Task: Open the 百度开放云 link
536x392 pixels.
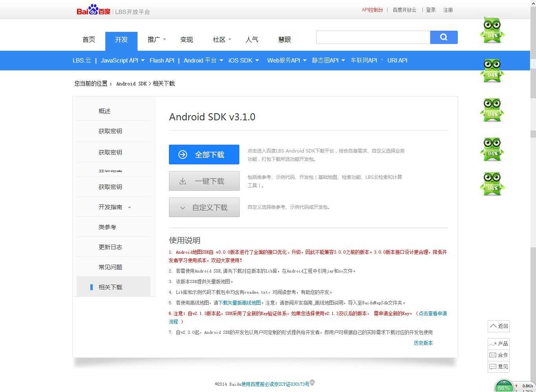Action: click(404, 10)
